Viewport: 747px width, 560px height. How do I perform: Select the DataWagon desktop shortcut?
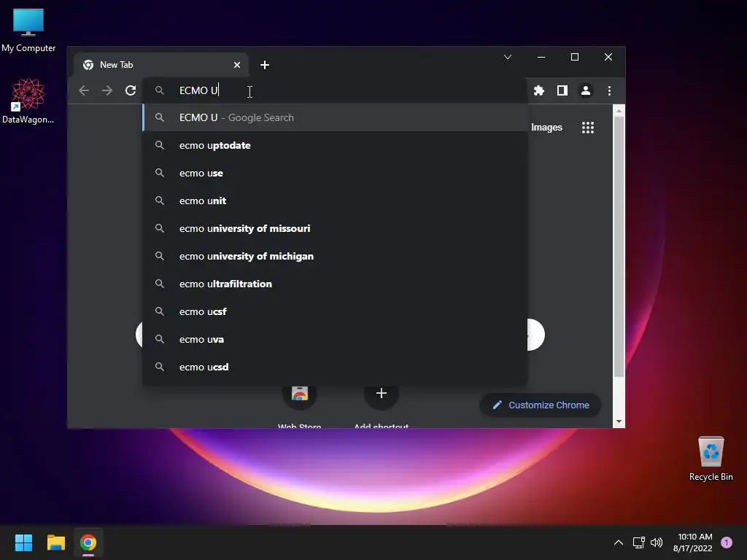tap(28, 101)
